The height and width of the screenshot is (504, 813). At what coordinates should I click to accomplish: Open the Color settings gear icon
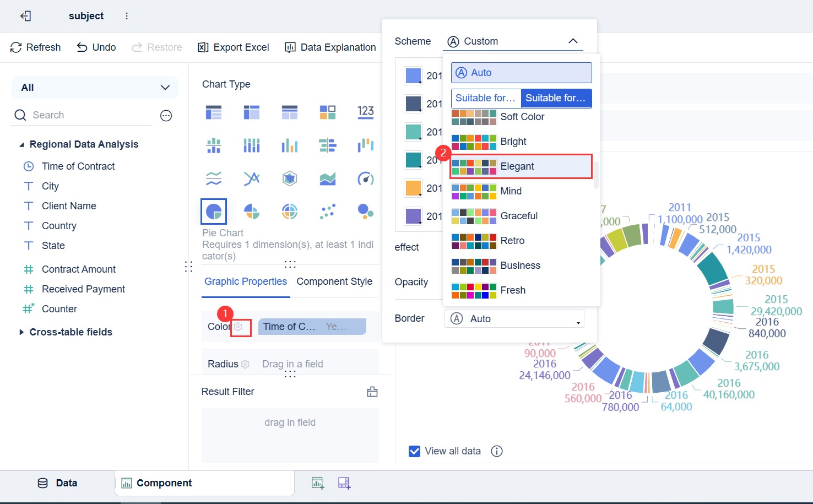pos(238,327)
